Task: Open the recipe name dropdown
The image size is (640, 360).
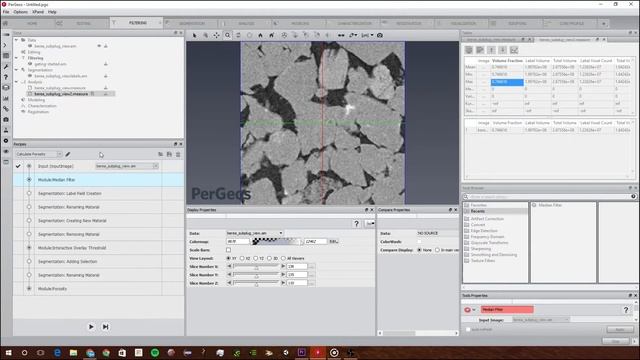Action: (x=60, y=154)
